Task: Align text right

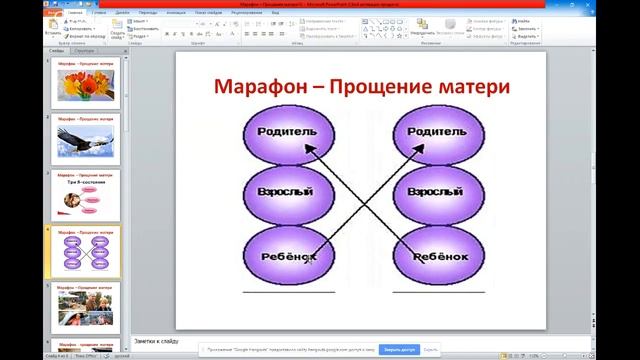Action: (263, 34)
